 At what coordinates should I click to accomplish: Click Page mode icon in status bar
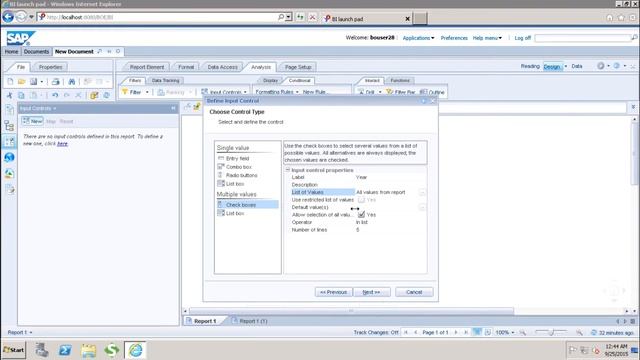[x=488, y=332]
